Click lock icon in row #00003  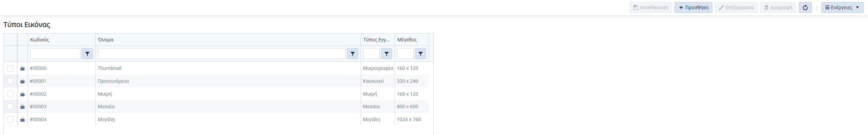pyautogui.click(x=22, y=107)
